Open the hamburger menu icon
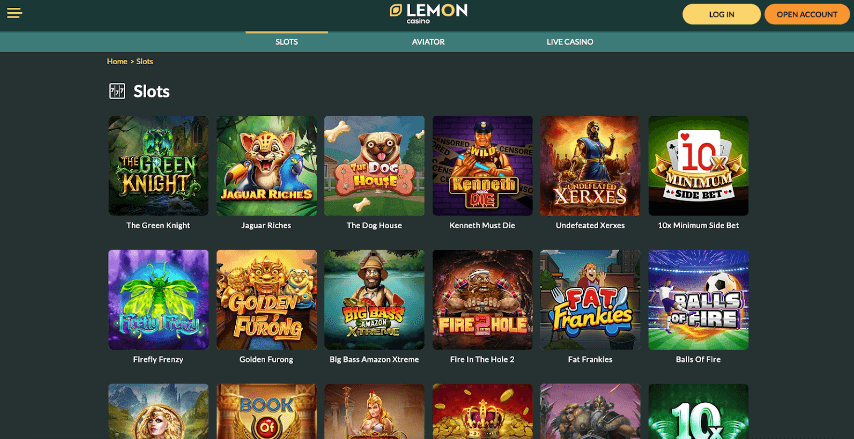854x439 pixels. coord(14,13)
